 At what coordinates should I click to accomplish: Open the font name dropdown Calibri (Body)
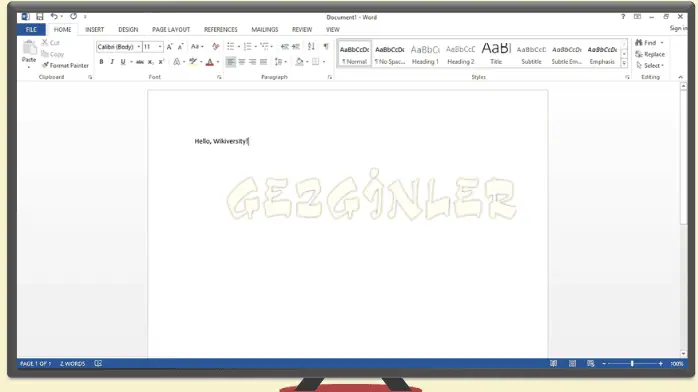[138, 47]
